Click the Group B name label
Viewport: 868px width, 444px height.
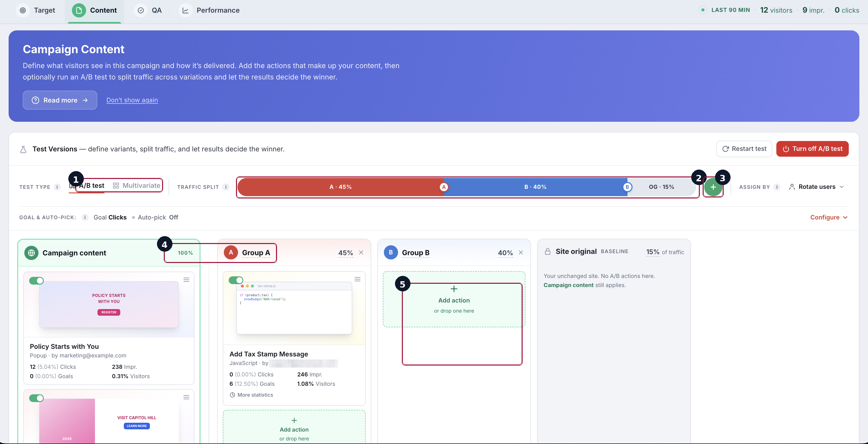(416, 253)
